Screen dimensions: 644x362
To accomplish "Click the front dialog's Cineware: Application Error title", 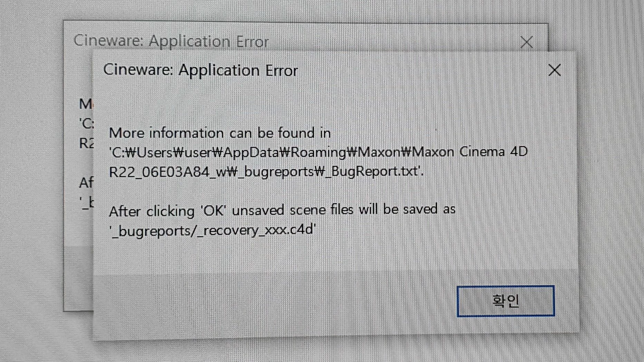I will click(200, 70).
